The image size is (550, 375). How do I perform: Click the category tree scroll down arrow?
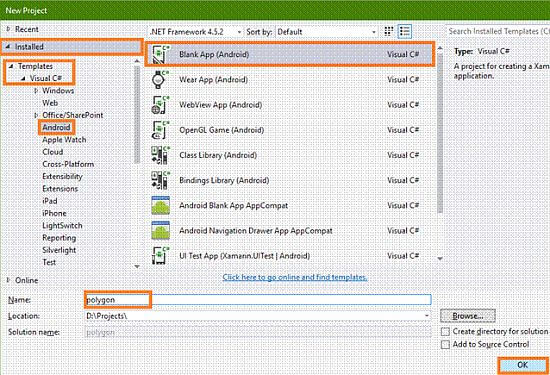pyautogui.click(x=137, y=267)
